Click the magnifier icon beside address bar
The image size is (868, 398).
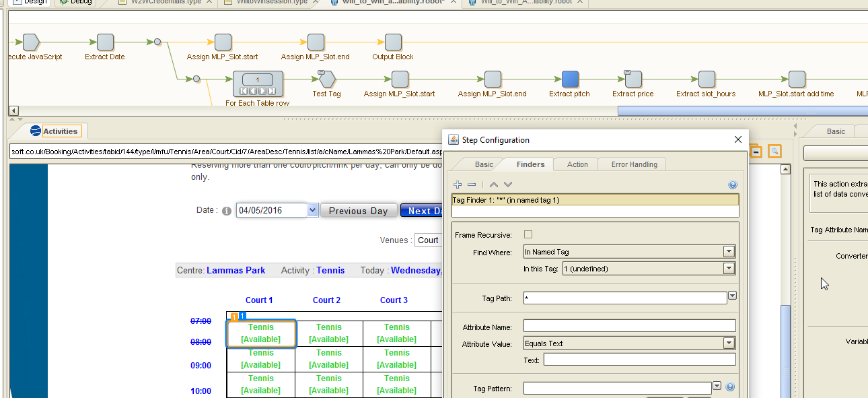[775, 151]
